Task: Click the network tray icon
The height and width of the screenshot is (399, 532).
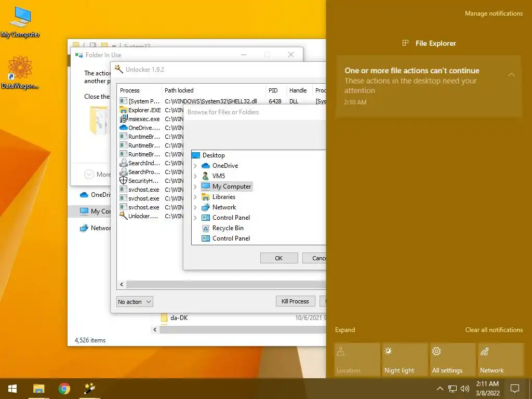Action: 453,389
